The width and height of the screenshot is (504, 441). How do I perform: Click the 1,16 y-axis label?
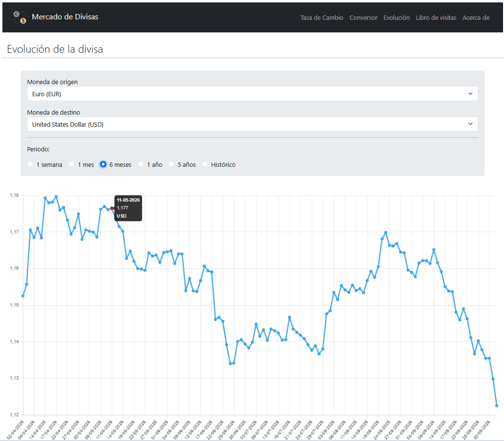(x=14, y=268)
